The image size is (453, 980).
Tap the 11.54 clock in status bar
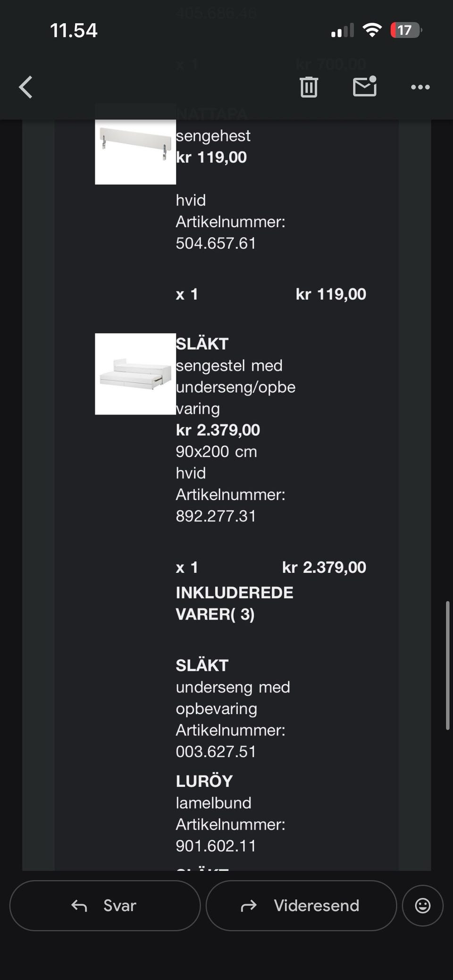74,31
